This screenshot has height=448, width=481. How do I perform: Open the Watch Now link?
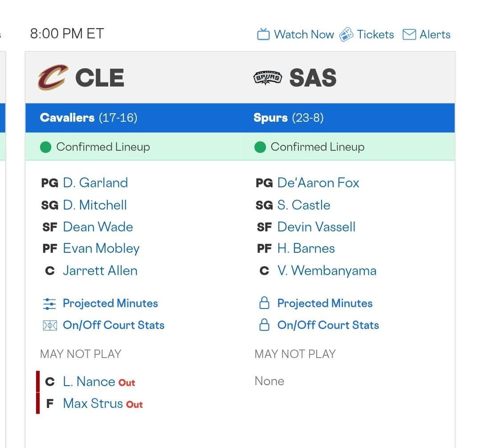click(304, 34)
